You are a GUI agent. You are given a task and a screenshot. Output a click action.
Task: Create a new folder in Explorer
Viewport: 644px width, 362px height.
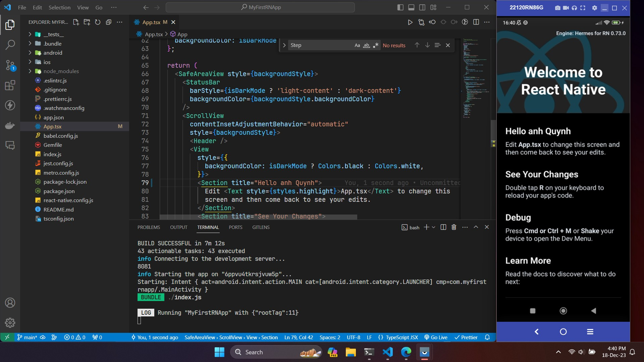(x=87, y=22)
